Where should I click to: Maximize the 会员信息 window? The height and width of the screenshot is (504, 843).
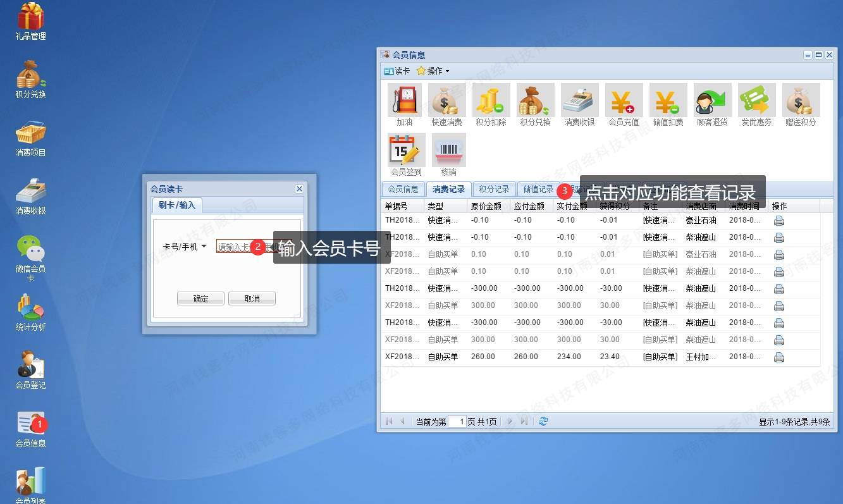point(818,55)
